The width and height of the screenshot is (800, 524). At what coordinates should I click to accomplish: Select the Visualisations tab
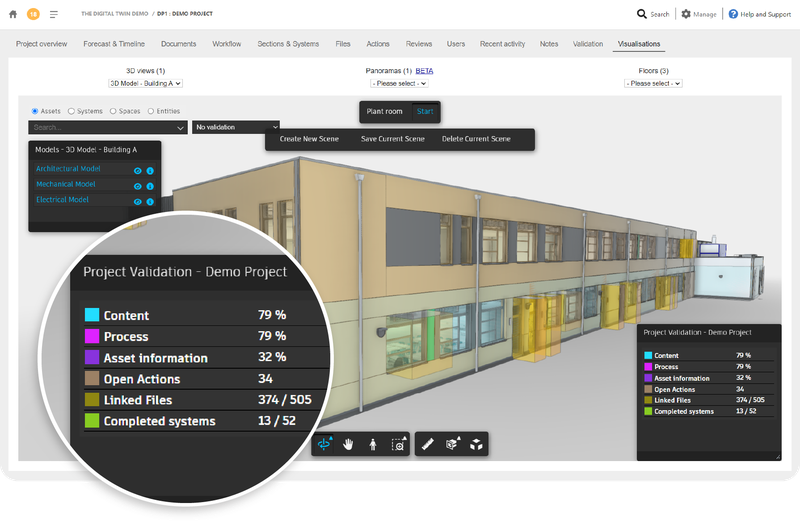click(639, 44)
